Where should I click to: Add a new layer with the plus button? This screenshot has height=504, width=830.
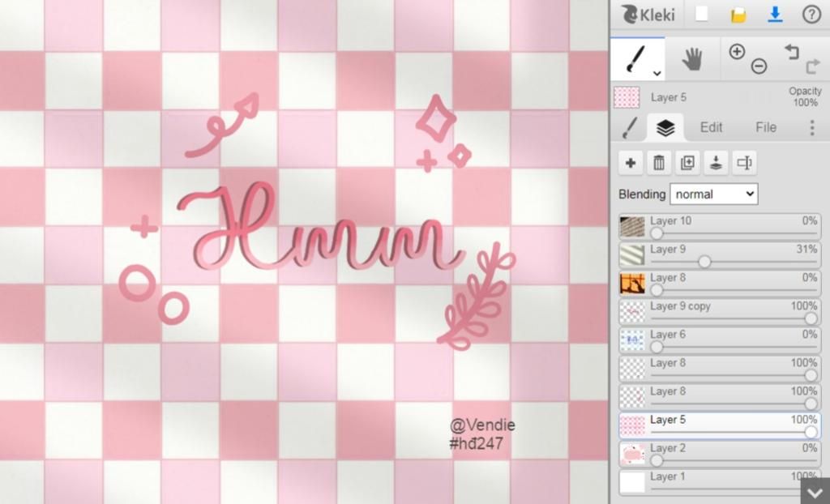631,163
